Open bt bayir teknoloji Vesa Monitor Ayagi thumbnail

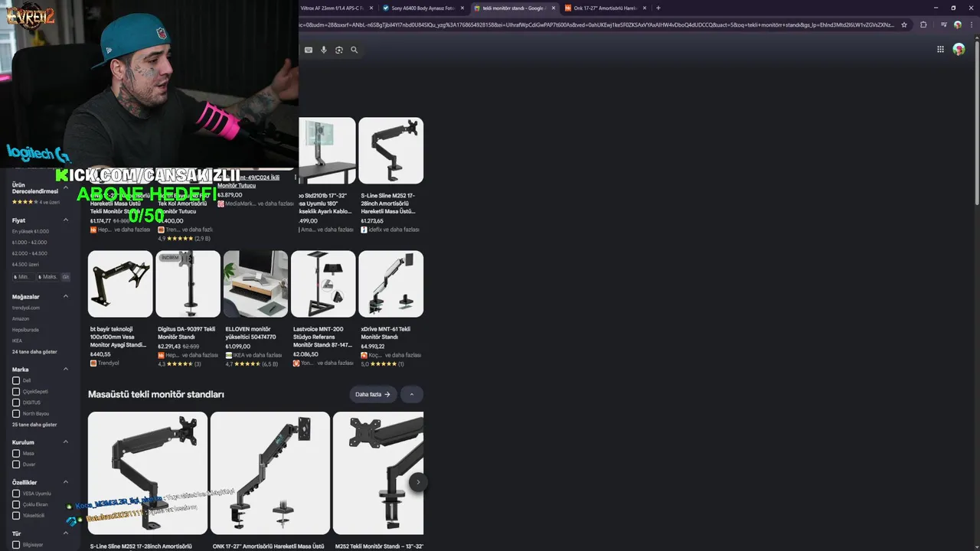[120, 284]
